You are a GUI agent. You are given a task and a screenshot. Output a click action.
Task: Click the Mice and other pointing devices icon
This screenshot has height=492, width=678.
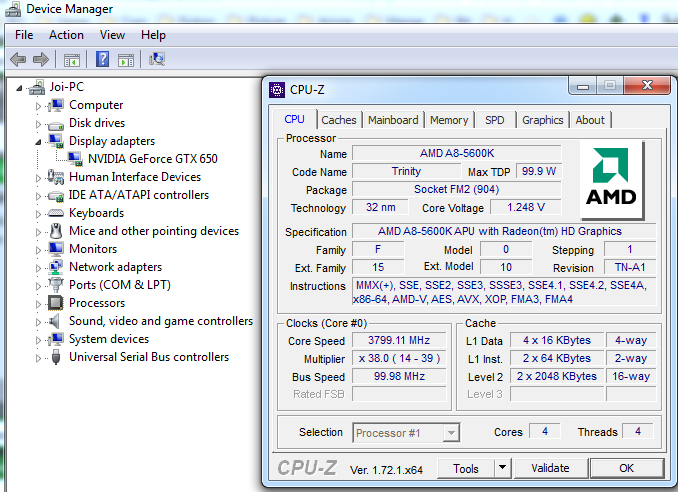click(56, 231)
